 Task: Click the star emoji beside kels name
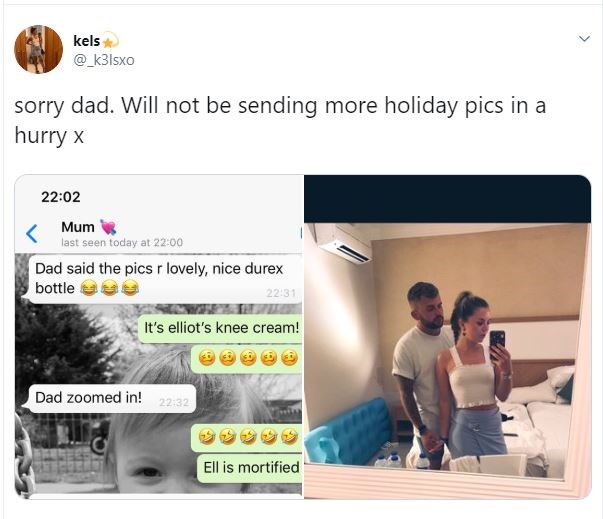[x=110, y=40]
